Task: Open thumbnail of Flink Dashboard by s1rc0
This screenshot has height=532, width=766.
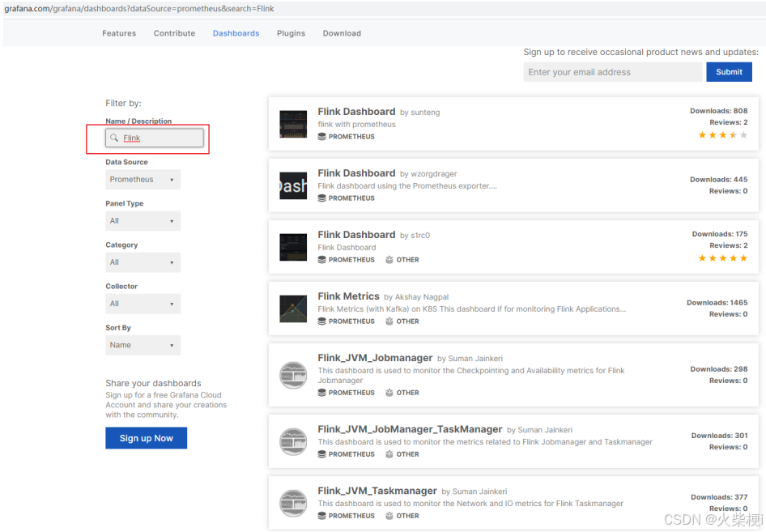Action: (293, 247)
